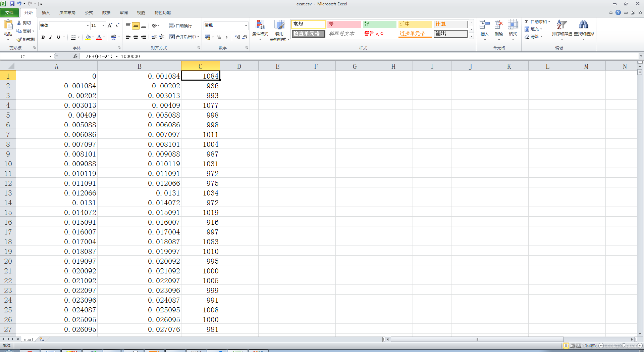Screen dimensions: 644x352
Task: Open the AutoSum (自动求和) dropdown arrow
Action: [x=549, y=22]
